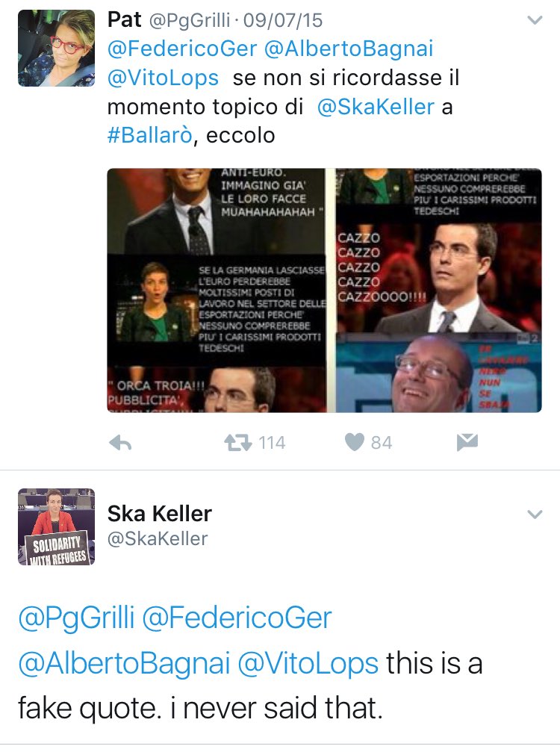Image resolution: width=560 pixels, height=752 pixels.
Task: Like Pat's tweet using the heart icon
Action: (x=355, y=442)
